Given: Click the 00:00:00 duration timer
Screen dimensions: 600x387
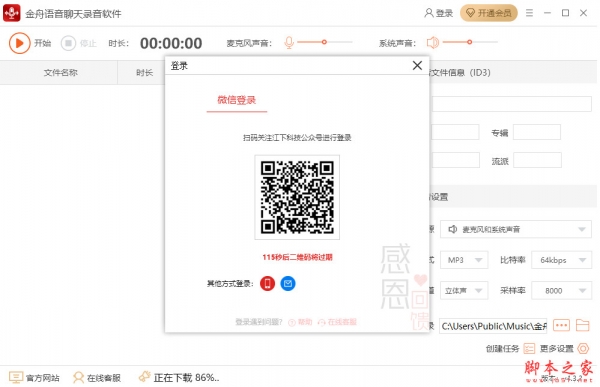Looking at the screenshot, I should 171,43.
